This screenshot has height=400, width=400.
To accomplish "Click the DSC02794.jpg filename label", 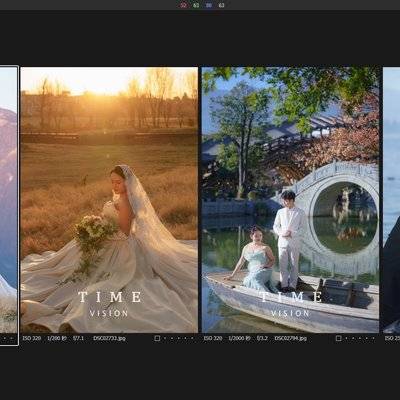I will (291, 338).
